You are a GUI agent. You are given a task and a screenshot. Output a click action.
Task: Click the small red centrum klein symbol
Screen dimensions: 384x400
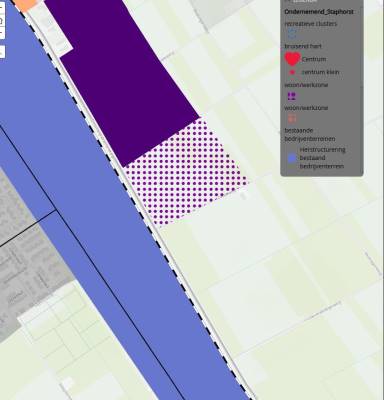292,72
